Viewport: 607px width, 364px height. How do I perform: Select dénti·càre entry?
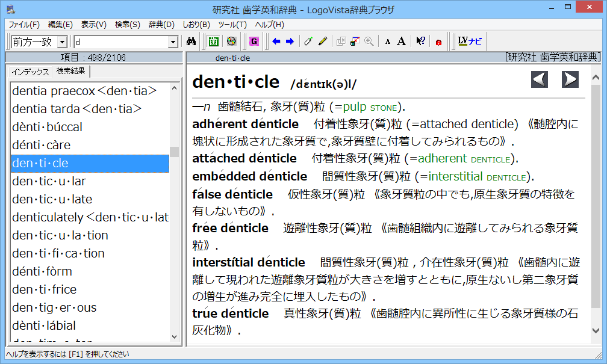[x=90, y=145]
